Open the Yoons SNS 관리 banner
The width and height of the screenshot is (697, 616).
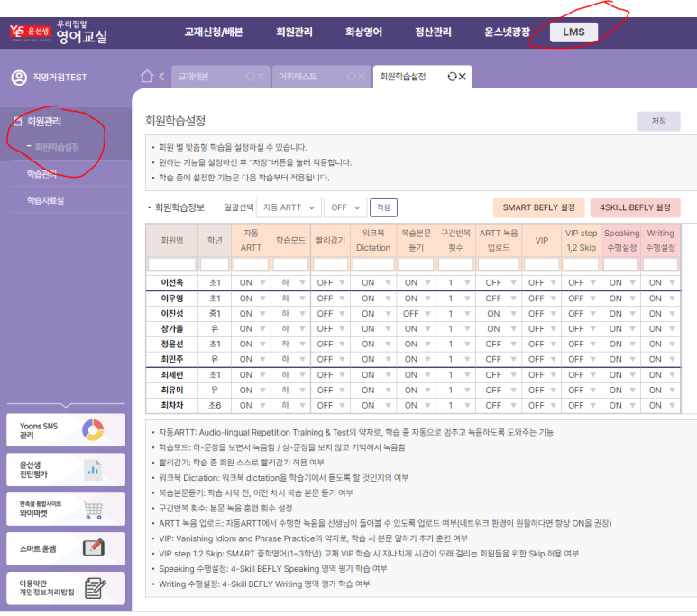point(66,430)
